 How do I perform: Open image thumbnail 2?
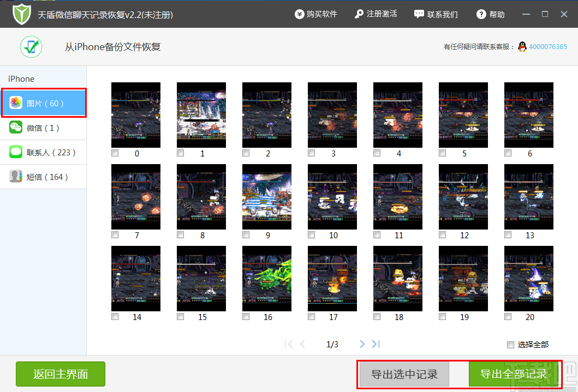[267, 115]
